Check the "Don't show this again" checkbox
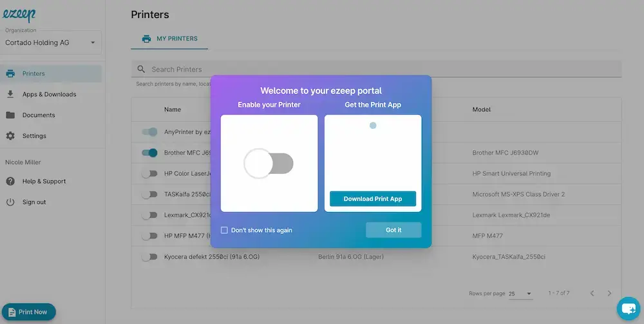This screenshot has height=324, width=644. (x=224, y=230)
